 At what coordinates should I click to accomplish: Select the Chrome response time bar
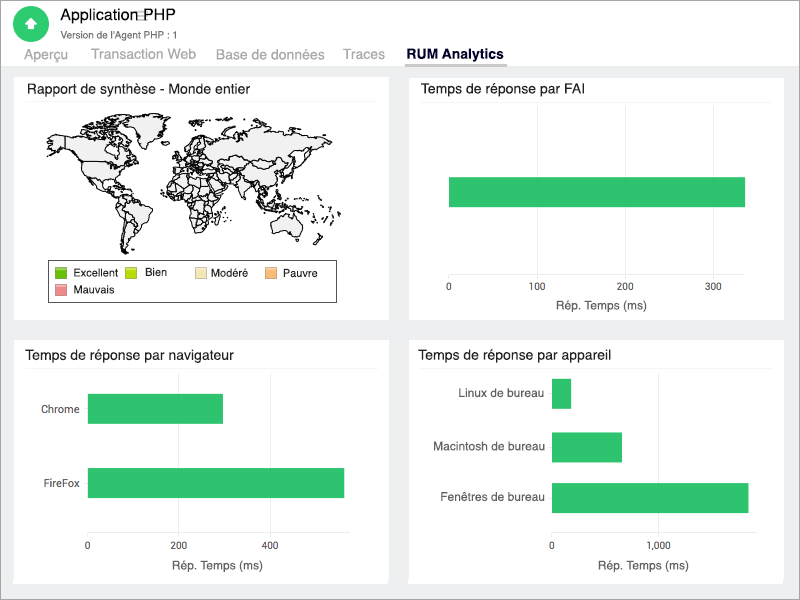155,409
